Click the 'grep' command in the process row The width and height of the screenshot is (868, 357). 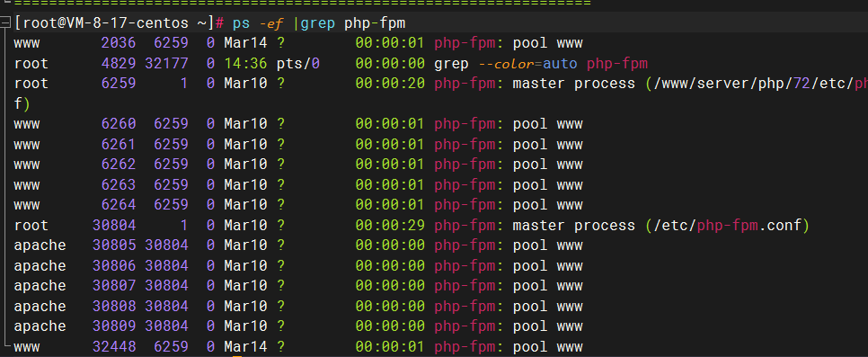coord(452,65)
